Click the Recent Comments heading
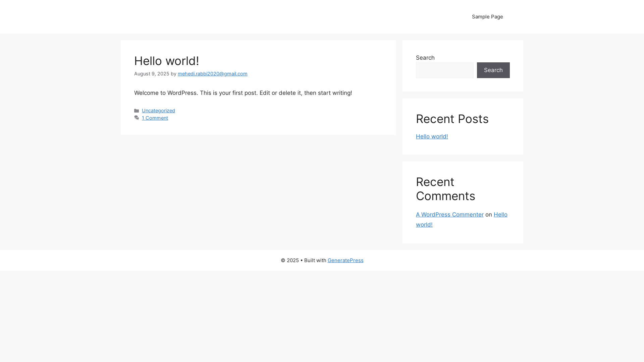644x362 pixels. point(445,189)
